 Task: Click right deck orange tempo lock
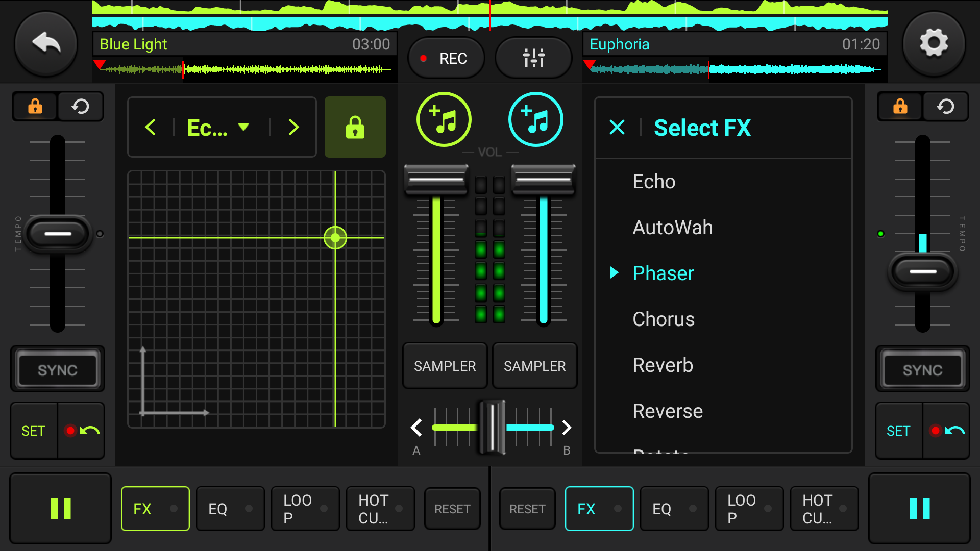point(900,107)
